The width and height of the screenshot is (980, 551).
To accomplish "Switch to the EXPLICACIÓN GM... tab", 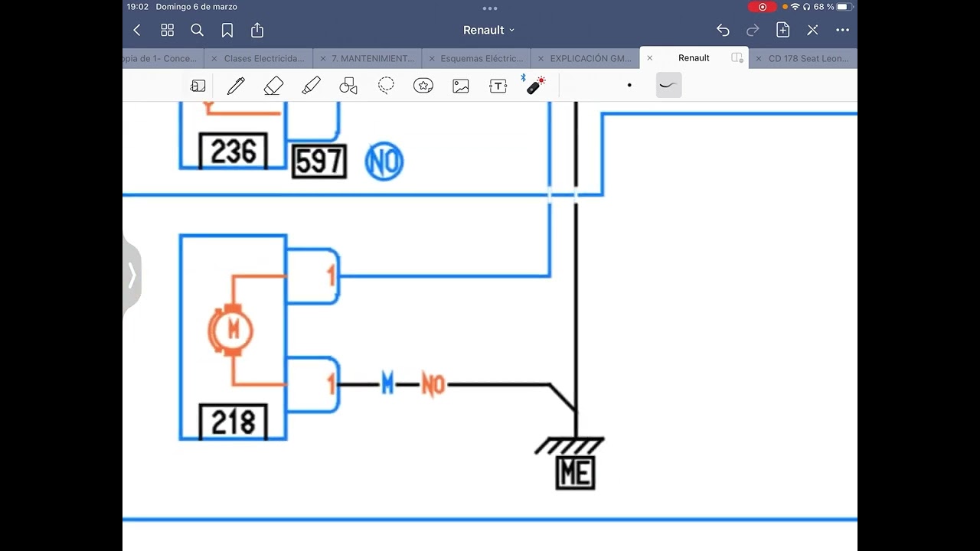I will (590, 58).
